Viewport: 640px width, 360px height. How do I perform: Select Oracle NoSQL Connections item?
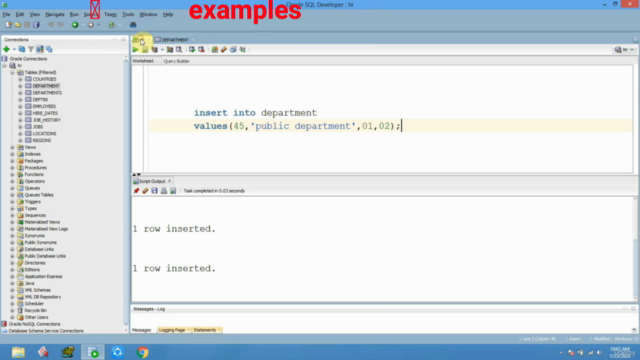tap(34, 324)
